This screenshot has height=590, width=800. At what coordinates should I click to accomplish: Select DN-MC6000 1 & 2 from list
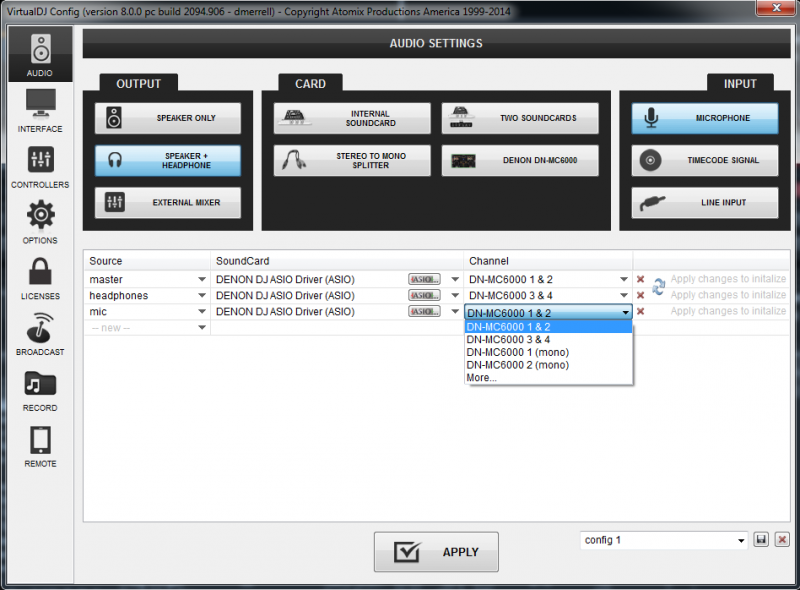[x=548, y=327]
